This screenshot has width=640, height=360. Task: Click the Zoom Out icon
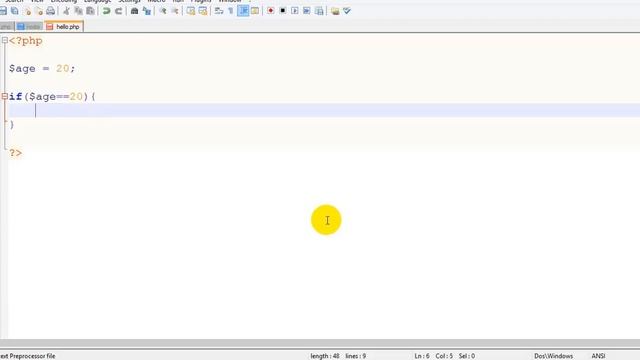(175, 11)
